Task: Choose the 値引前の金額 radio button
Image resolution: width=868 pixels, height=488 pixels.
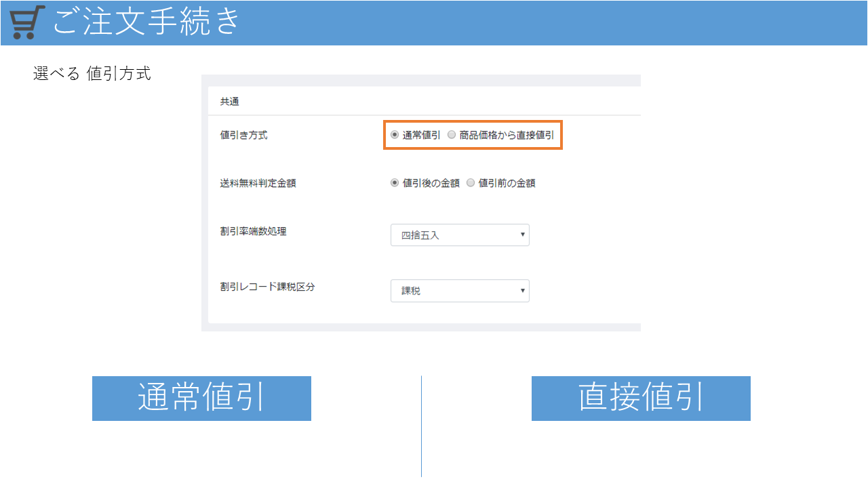Action: coord(471,183)
